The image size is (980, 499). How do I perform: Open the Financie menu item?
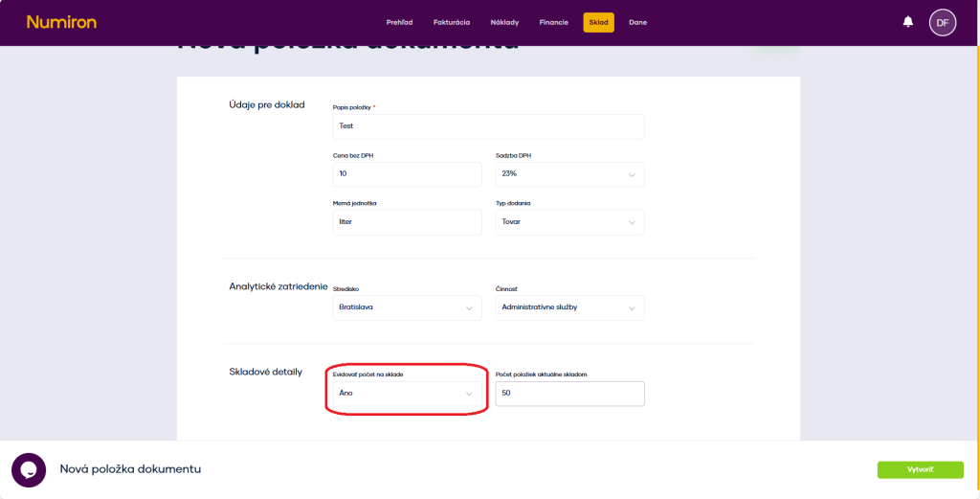[x=553, y=22]
